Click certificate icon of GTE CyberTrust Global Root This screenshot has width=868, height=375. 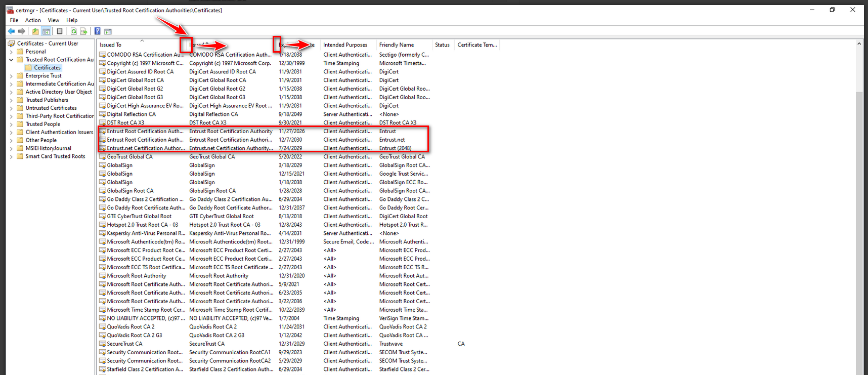click(103, 216)
